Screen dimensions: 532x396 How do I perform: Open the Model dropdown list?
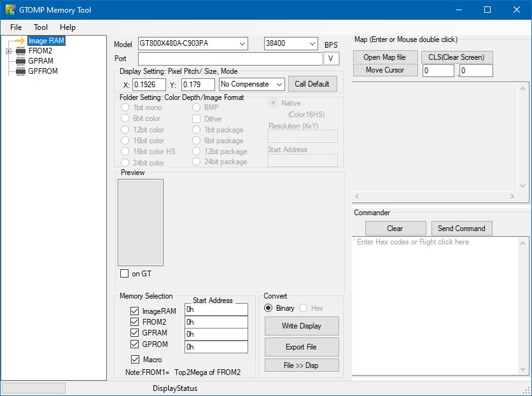click(x=242, y=44)
